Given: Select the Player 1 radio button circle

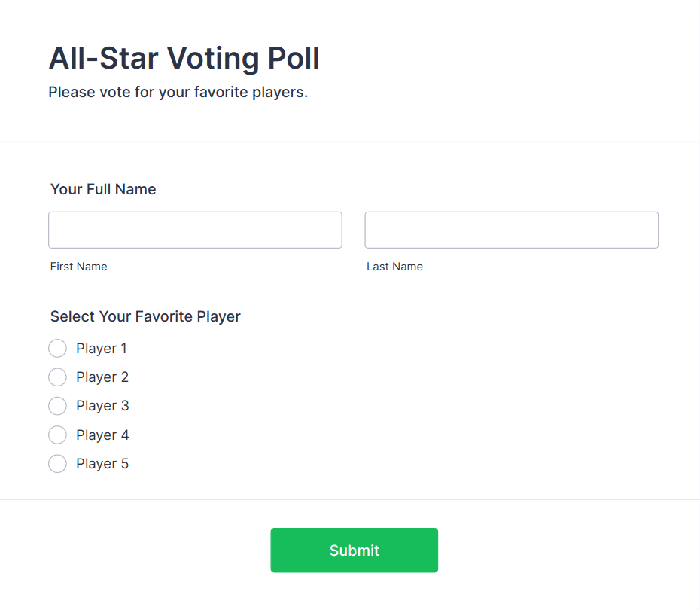Looking at the screenshot, I should point(57,349).
